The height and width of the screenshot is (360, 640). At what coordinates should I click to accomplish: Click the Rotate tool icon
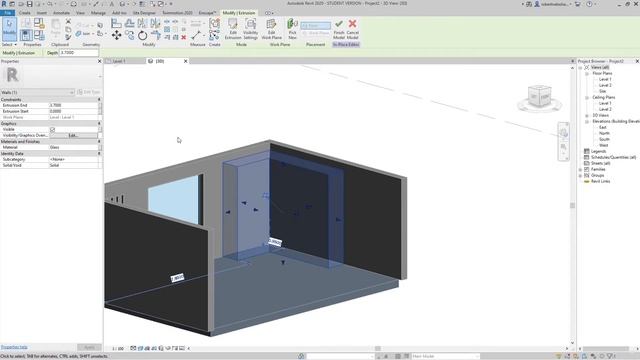(142, 35)
